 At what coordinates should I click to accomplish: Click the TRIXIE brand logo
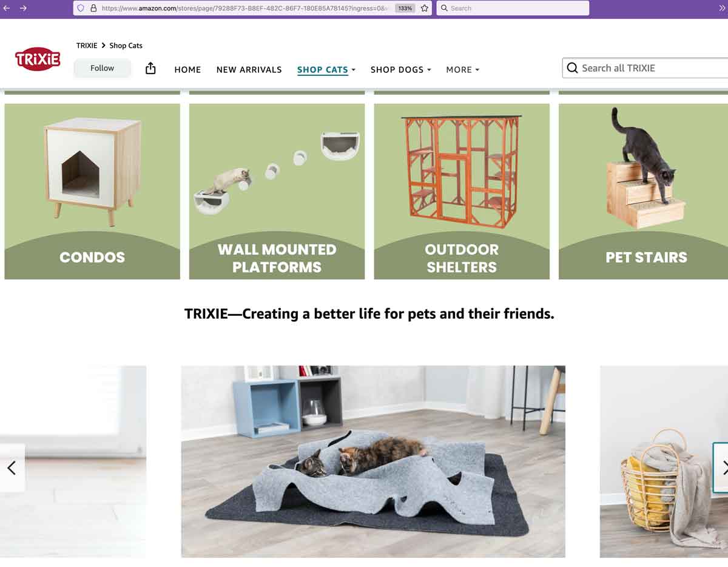tap(38, 59)
